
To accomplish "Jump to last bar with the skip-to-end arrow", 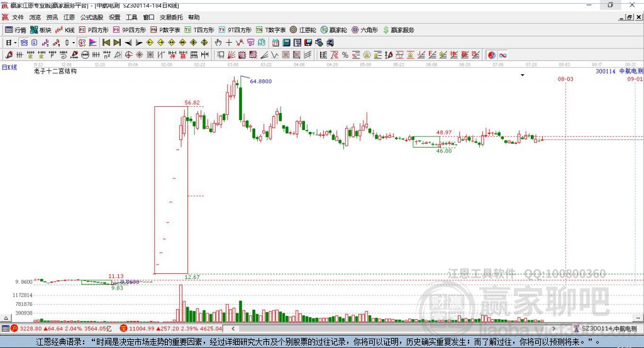I will click(117, 43).
